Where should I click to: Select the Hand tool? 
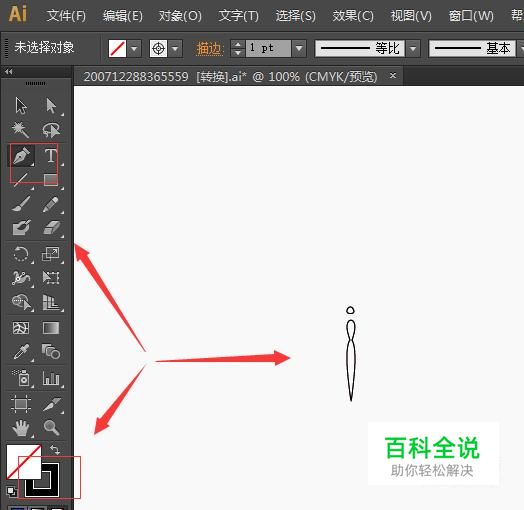coord(21,428)
